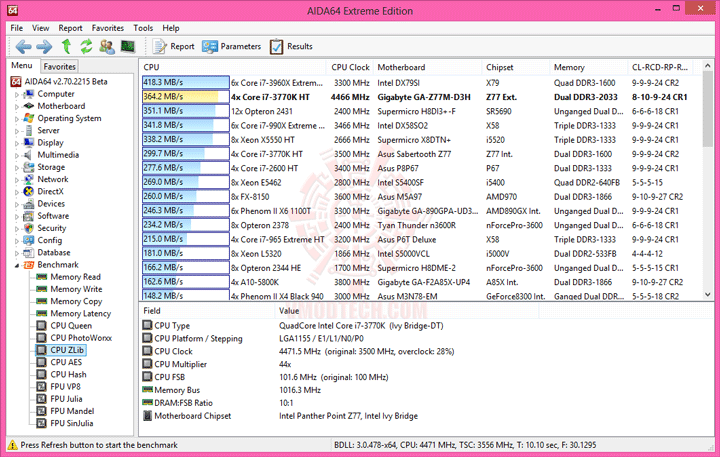The width and height of the screenshot is (720, 457).
Task: Open the File menu
Action: coord(17,28)
